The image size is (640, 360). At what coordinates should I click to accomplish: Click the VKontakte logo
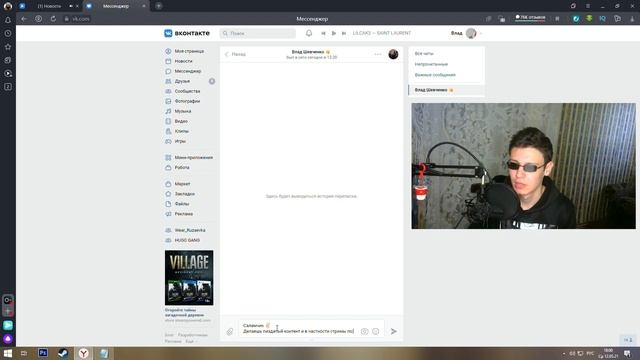[x=187, y=33]
